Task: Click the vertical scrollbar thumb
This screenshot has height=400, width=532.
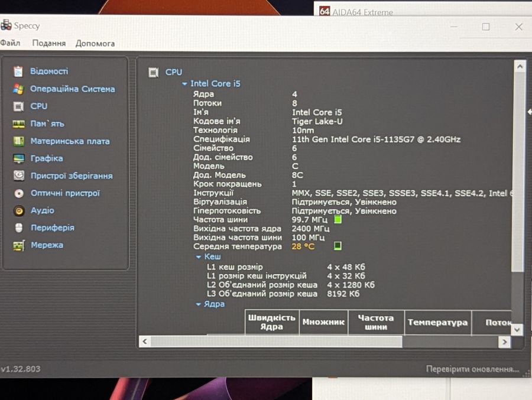Action: [x=519, y=172]
